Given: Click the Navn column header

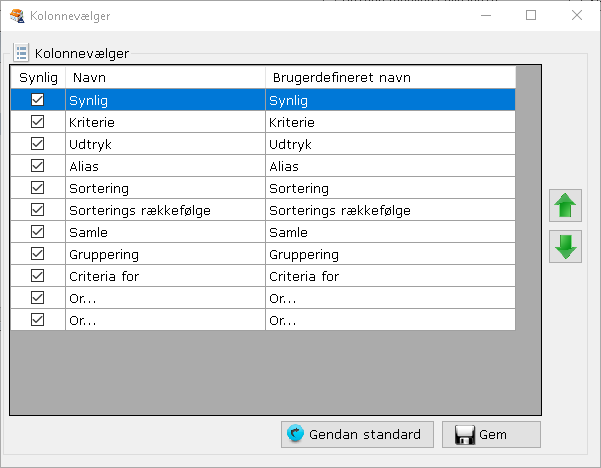Looking at the screenshot, I should pyautogui.click(x=164, y=77).
